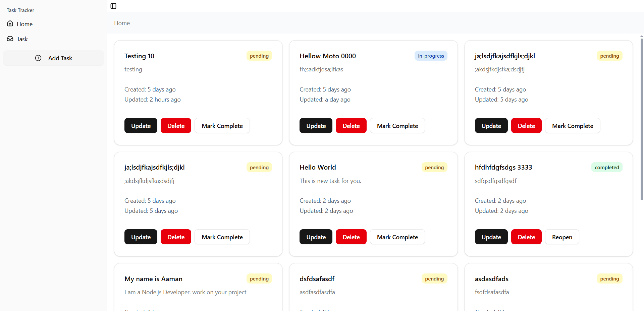This screenshot has height=311, width=644.
Task: Click the 'asdfasdfasdfa' description
Action: [x=317, y=292]
